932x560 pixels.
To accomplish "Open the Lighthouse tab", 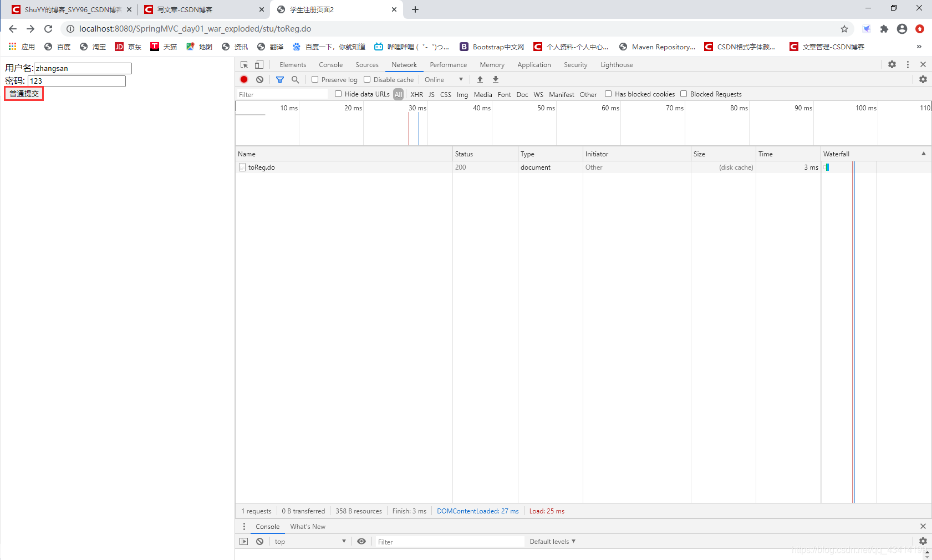I will 617,64.
